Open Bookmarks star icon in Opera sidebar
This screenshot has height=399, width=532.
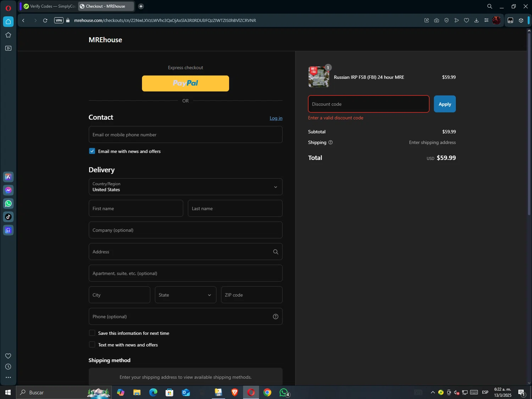pyautogui.click(x=8, y=35)
